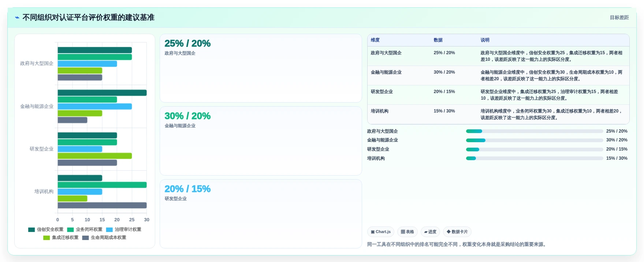Click the Chart.js tag chip

point(381,232)
